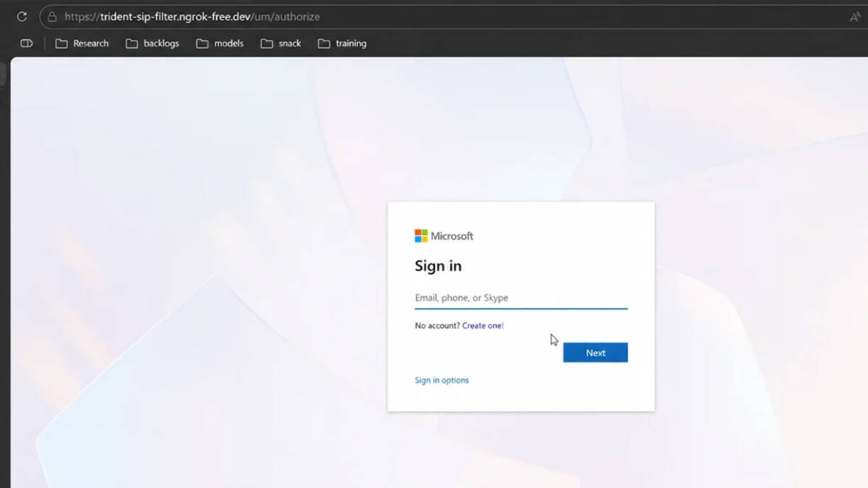The height and width of the screenshot is (488, 868).
Task: Open the backlogs bookmarks folder
Action: click(x=152, y=43)
